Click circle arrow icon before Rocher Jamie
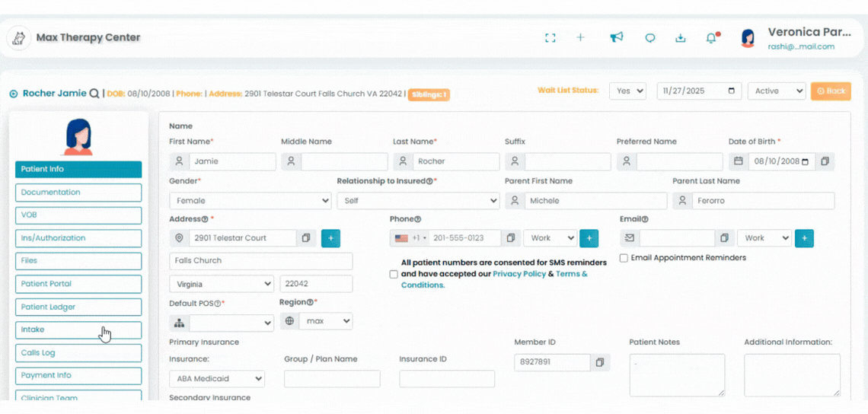Screen dimensions: 868x414 pos(14,94)
